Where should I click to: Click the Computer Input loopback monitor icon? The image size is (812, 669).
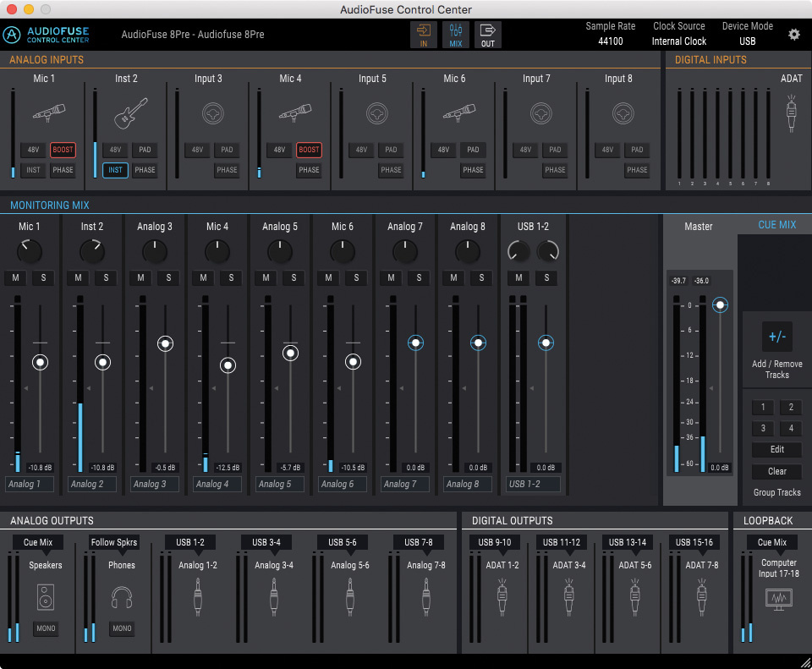778,600
